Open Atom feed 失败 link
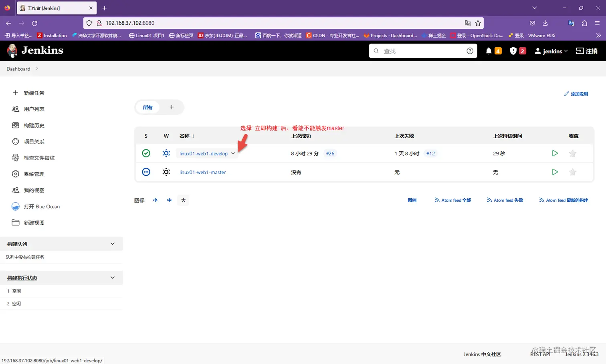 coord(505,200)
